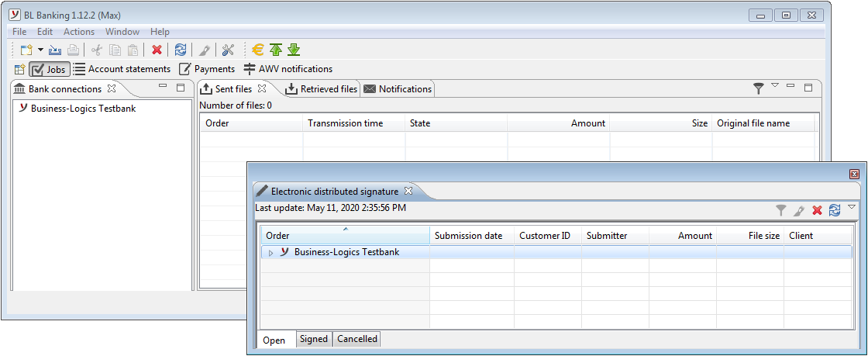Close the Sent files tab

(x=263, y=88)
